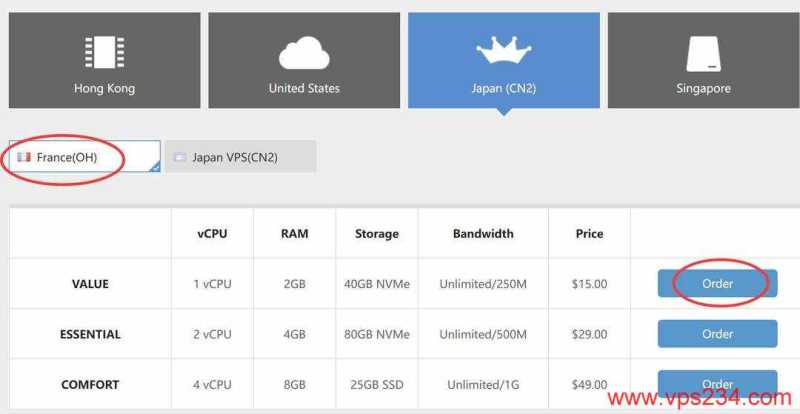Image resolution: width=800 pixels, height=414 pixels.
Task: Open the United States location tab
Action: [x=304, y=61]
